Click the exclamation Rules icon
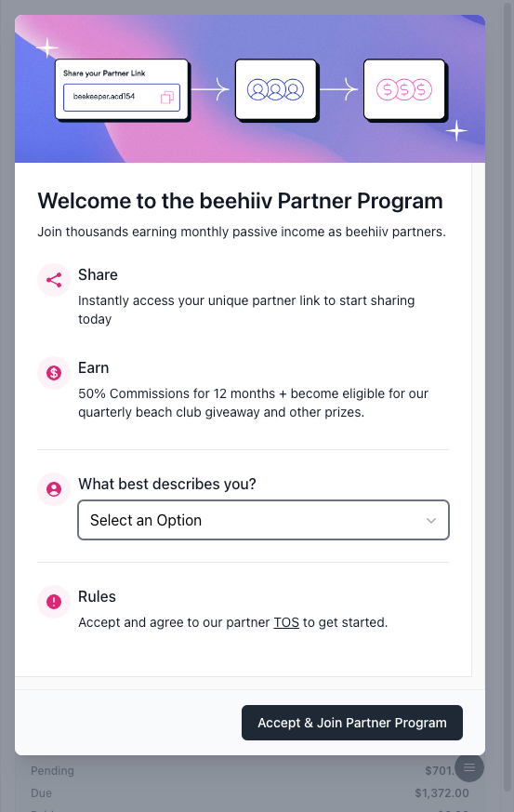This screenshot has height=812, width=514. tap(54, 602)
